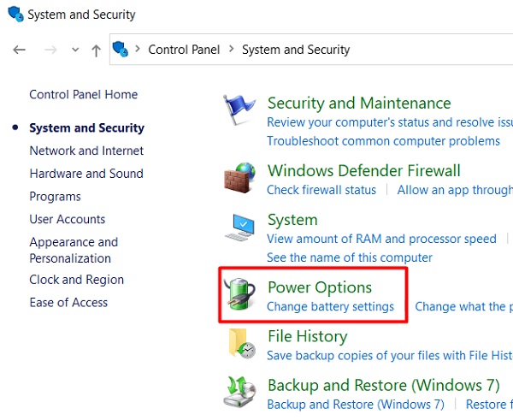Click the System computer monitor icon

click(239, 227)
